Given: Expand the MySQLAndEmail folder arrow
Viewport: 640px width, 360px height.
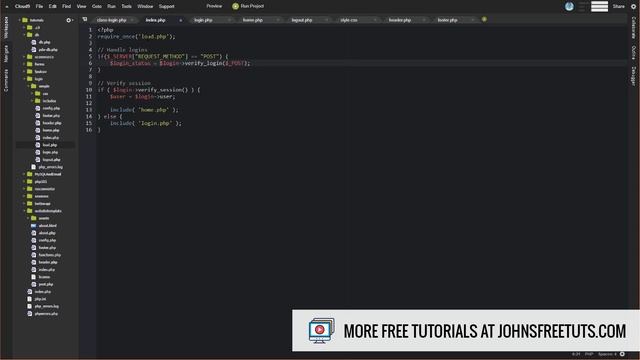Looking at the screenshot, I should click(24, 174).
